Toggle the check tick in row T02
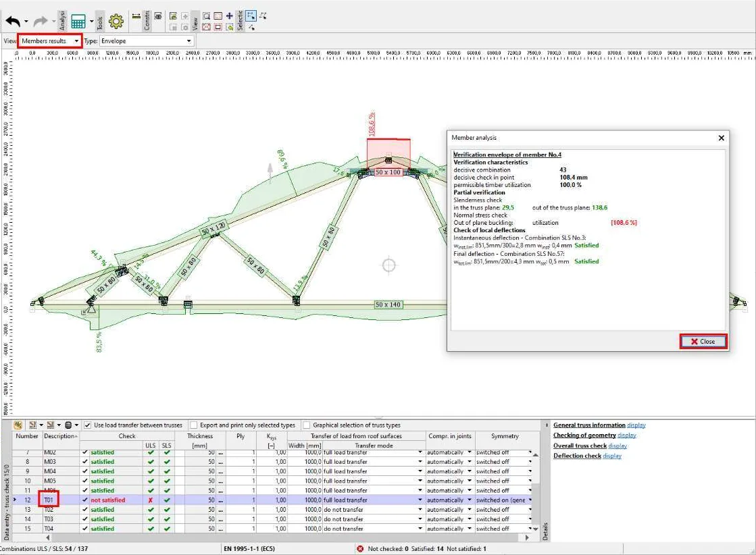The height and width of the screenshot is (555, 756). coord(85,510)
